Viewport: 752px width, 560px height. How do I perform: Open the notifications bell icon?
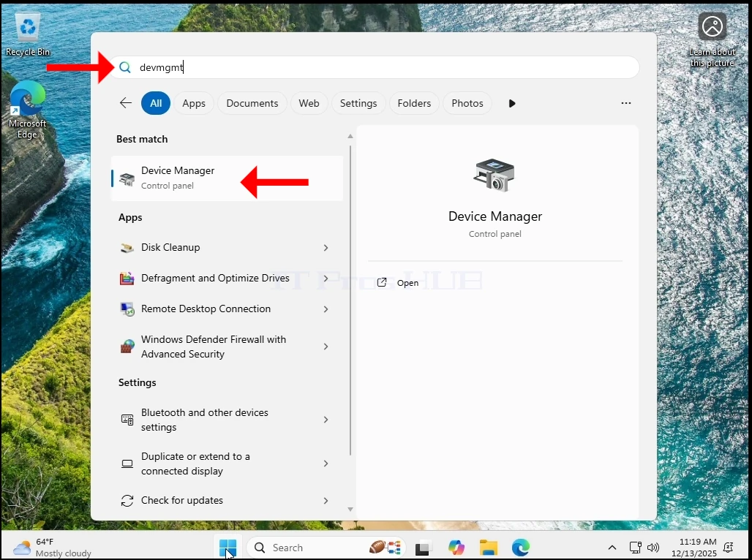729,548
